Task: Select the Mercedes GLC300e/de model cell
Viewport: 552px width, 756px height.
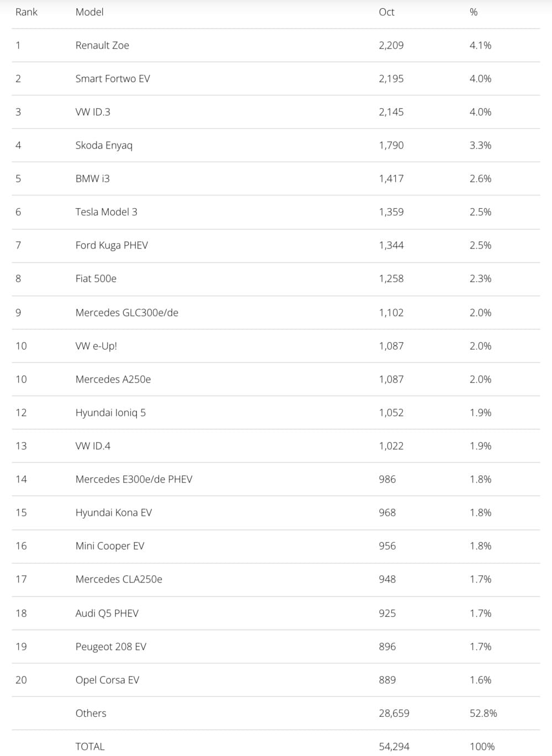Action: [126, 313]
